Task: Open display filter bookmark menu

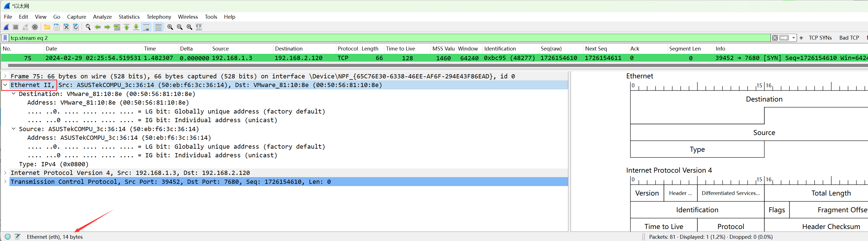Action: (x=5, y=38)
